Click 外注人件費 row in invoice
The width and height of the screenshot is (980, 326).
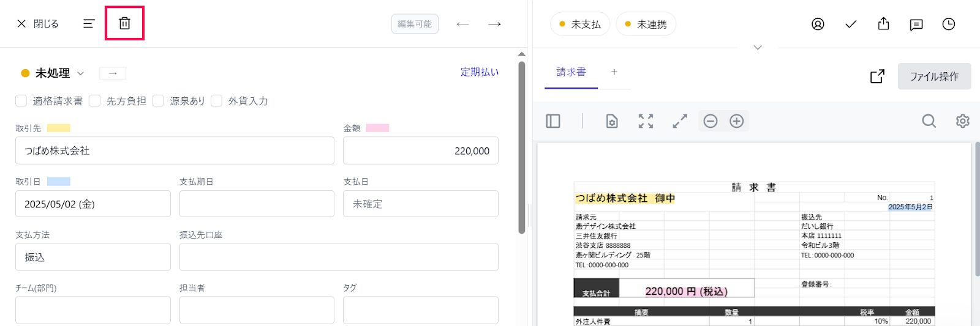click(593, 321)
